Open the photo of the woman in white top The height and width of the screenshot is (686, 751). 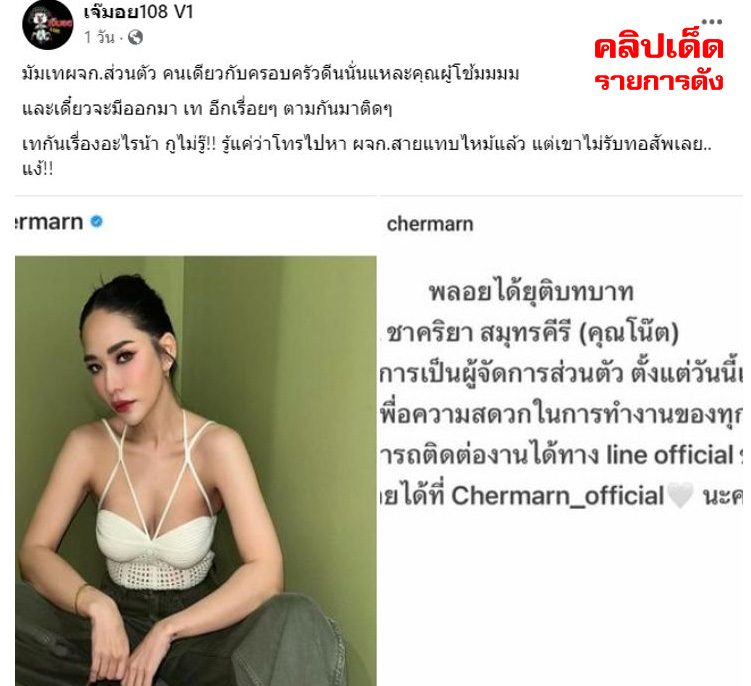click(195, 470)
